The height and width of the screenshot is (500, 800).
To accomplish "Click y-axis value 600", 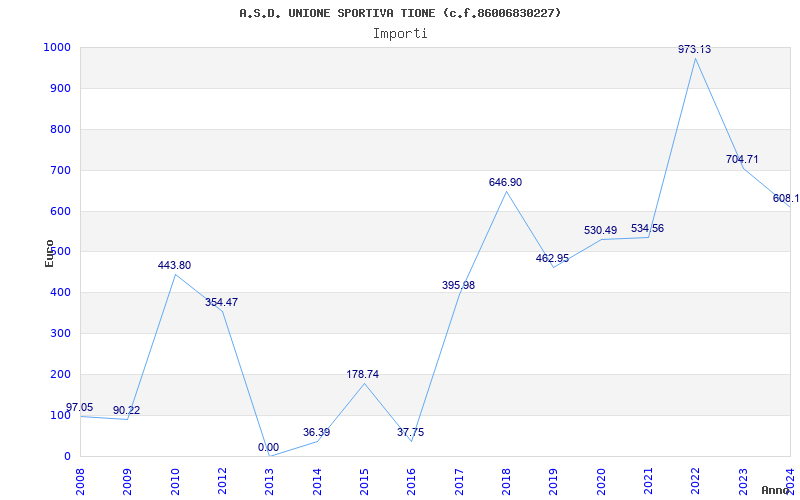I will (61, 211).
